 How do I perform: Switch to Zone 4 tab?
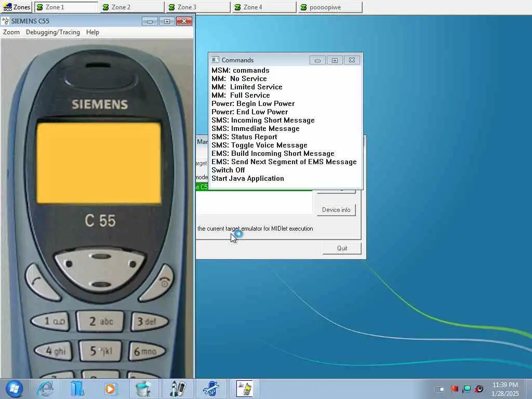click(x=264, y=7)
